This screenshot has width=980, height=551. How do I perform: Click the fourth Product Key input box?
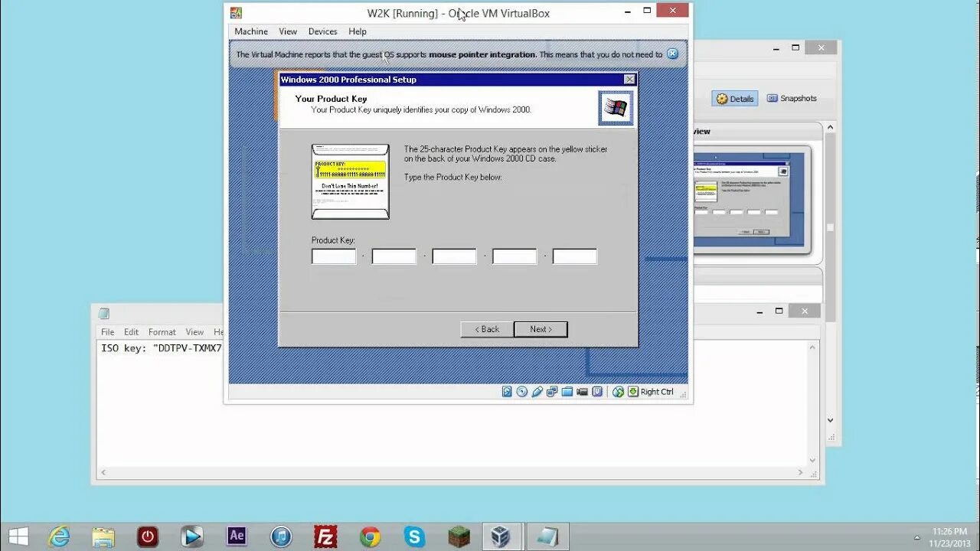coord(514,256)
